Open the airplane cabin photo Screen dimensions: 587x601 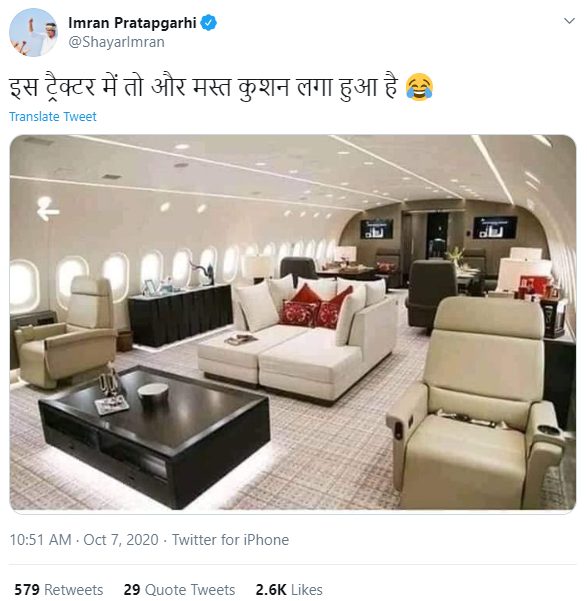293,322
